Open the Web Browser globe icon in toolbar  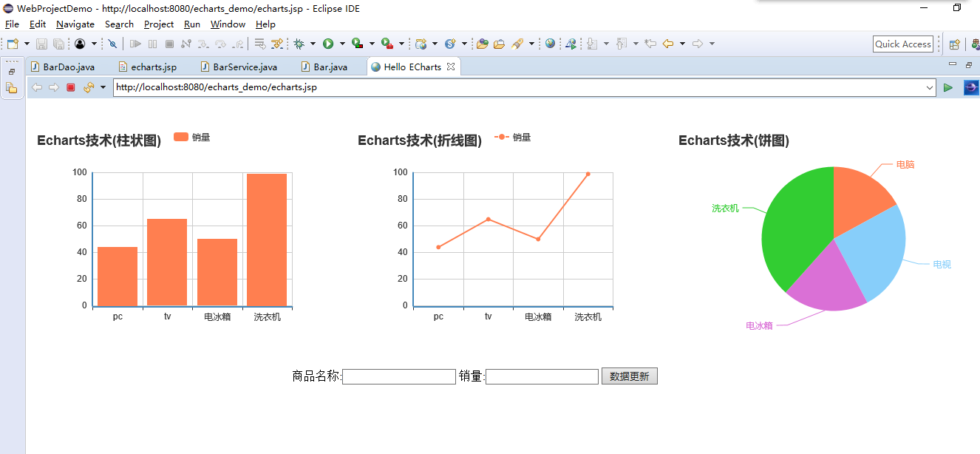[x=551, y=44]
